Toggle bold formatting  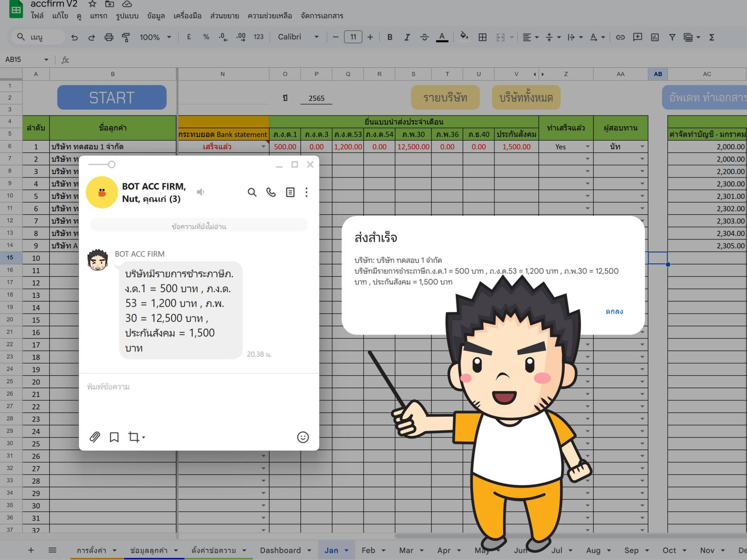[x=390, y=37]
